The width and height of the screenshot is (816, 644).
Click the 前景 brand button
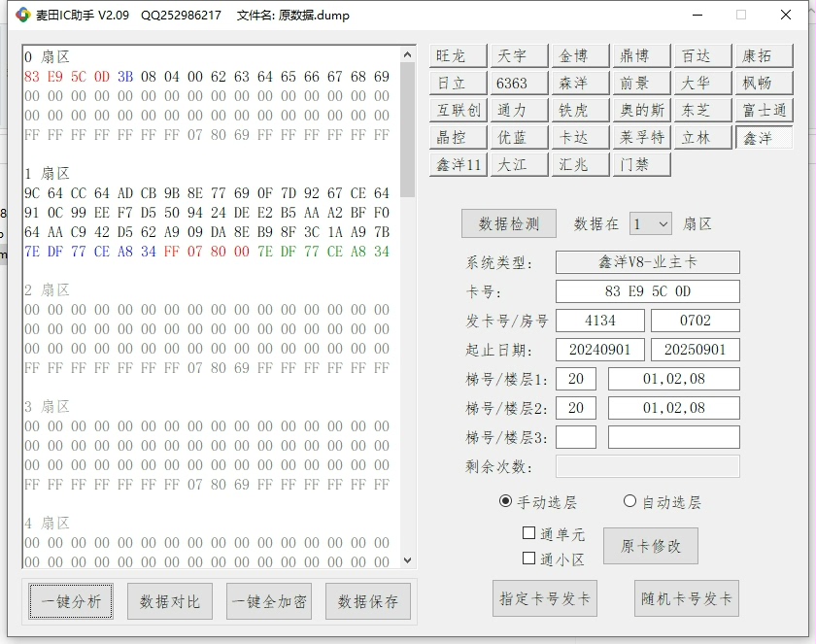tap(642, 84)
